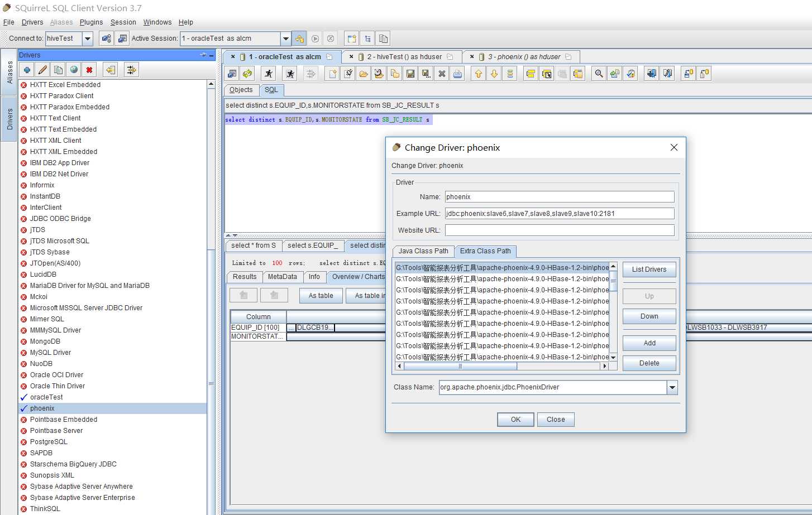Click the clock SQL history icon
The height and width of the screenshot is (515, 812).
[x=379, y=74]
